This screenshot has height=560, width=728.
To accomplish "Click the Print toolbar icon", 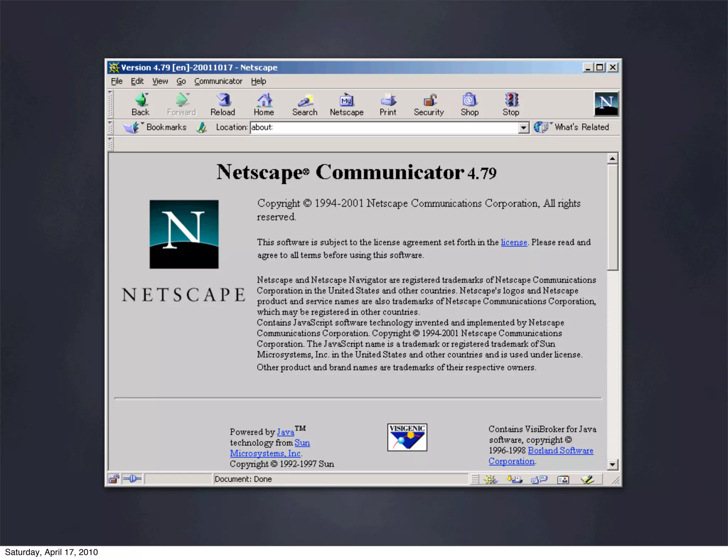I will [x=388, y=101].
